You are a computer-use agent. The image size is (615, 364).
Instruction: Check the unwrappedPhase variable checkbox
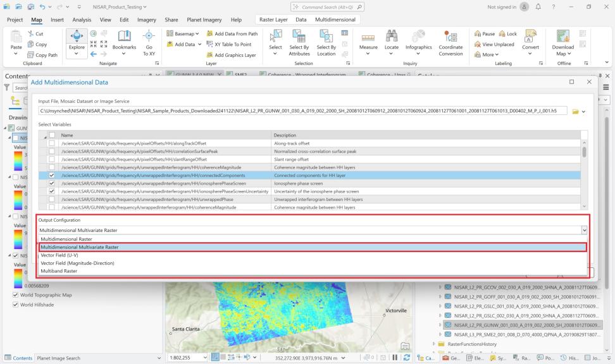(x=52, y=199)
